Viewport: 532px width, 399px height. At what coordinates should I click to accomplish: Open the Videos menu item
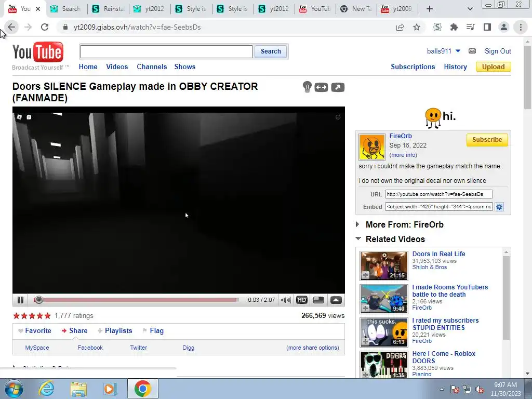[x=117, y=67]
